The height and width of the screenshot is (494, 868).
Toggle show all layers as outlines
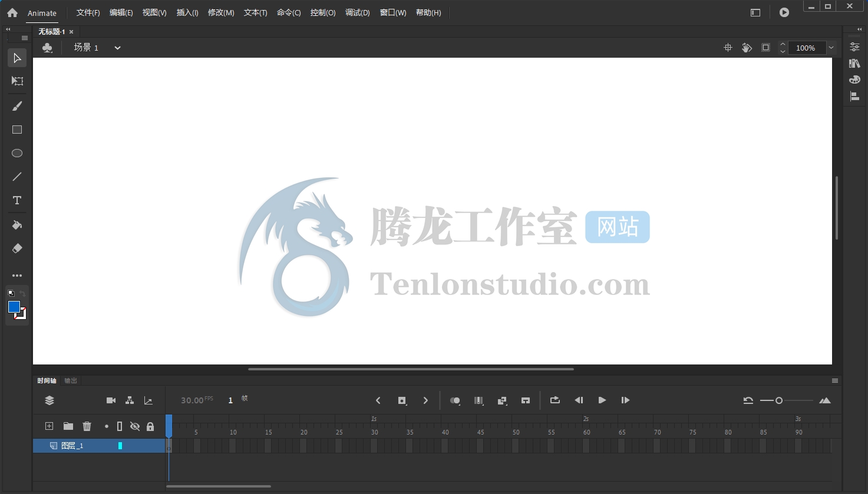pyautogui.click(x=120, y=426)
